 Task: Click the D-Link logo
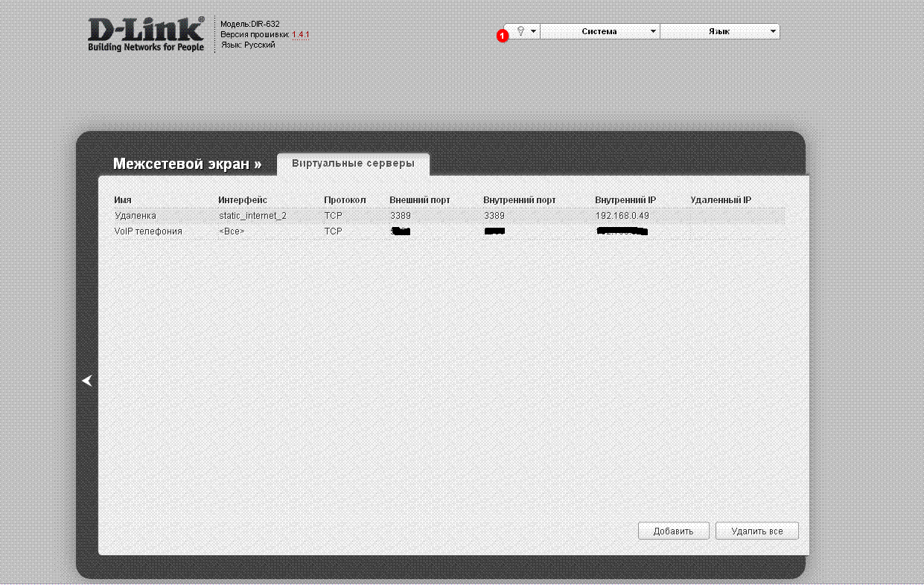[x=146, y=35]
